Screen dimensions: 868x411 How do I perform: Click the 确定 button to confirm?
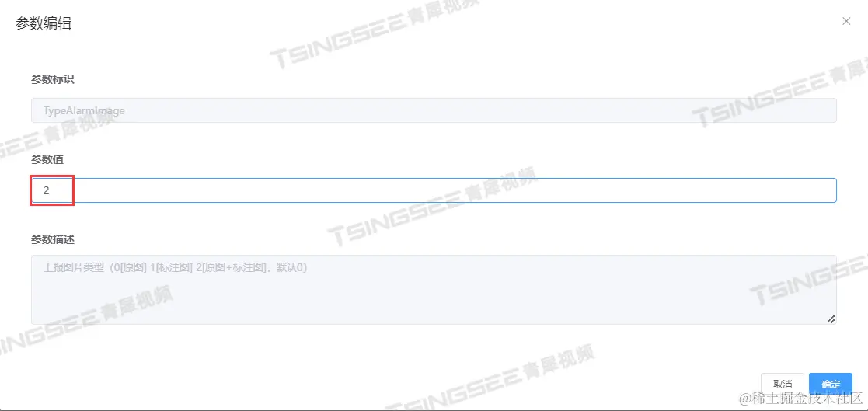coord(831,385)
